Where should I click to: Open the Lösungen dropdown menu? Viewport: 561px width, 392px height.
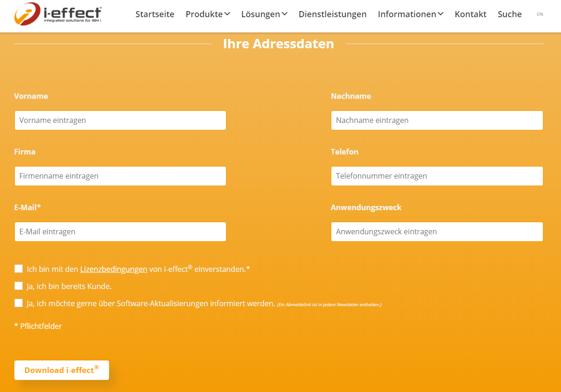click(x=264, y=14)
